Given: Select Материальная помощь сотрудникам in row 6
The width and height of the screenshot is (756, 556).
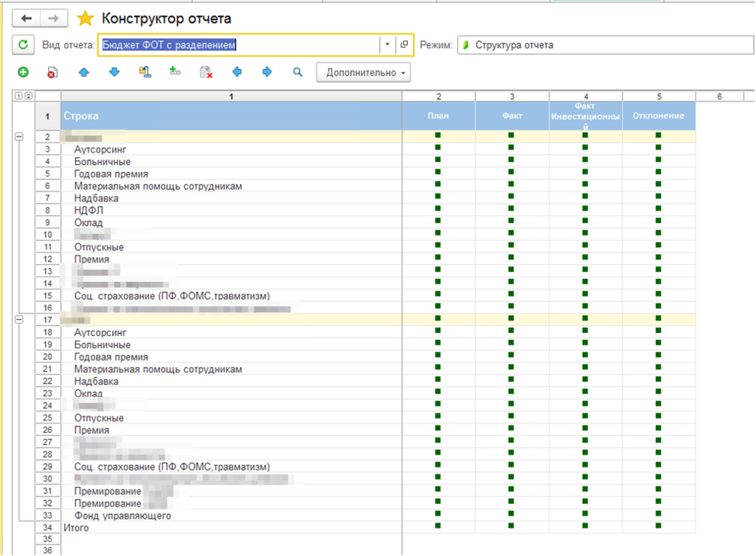Looking at the screenshot, I should (x=158, y=187).
